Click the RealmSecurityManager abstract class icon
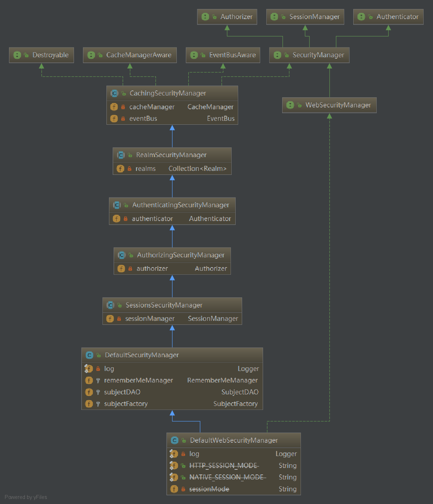The width and height of the screenshot is (433, 504). click(x=121, y=155)
